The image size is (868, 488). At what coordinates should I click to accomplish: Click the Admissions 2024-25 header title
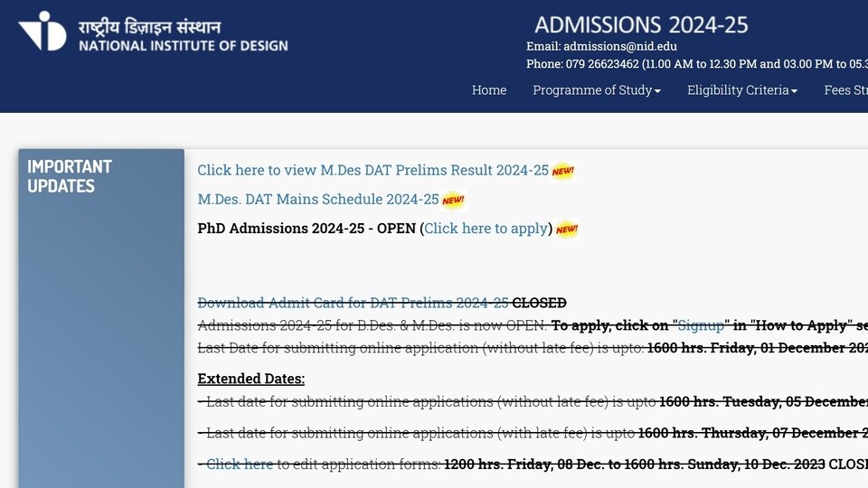641,25
